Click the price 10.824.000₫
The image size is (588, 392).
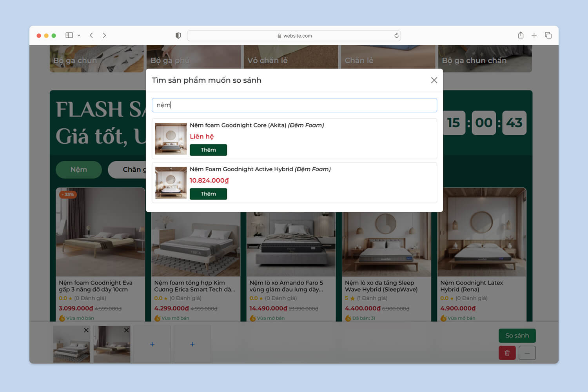(x=209, y=180)
